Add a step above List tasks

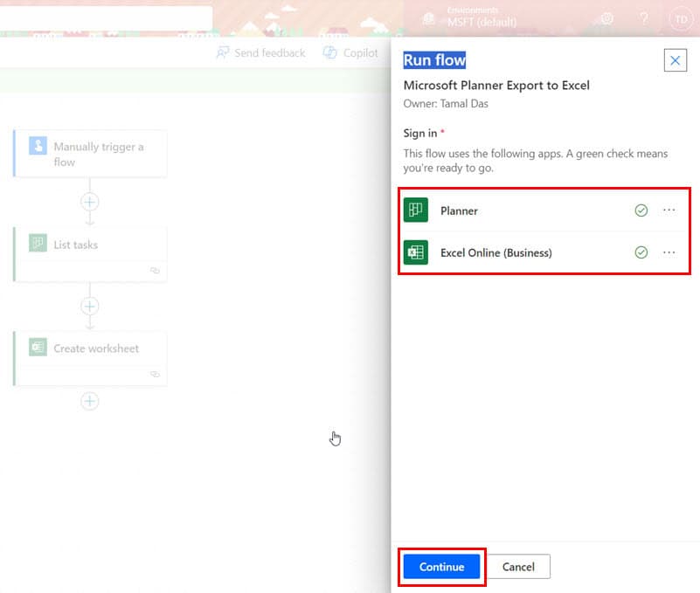(90, 202)
